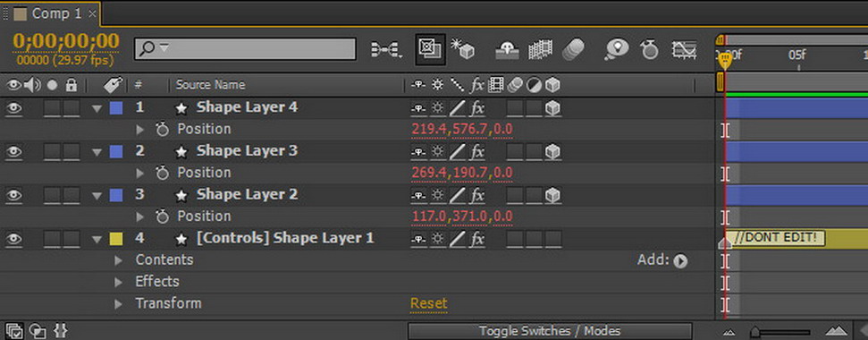Click the Source Name column header
The width and height of the screenshot is (868, 340).
click(210, 85)
